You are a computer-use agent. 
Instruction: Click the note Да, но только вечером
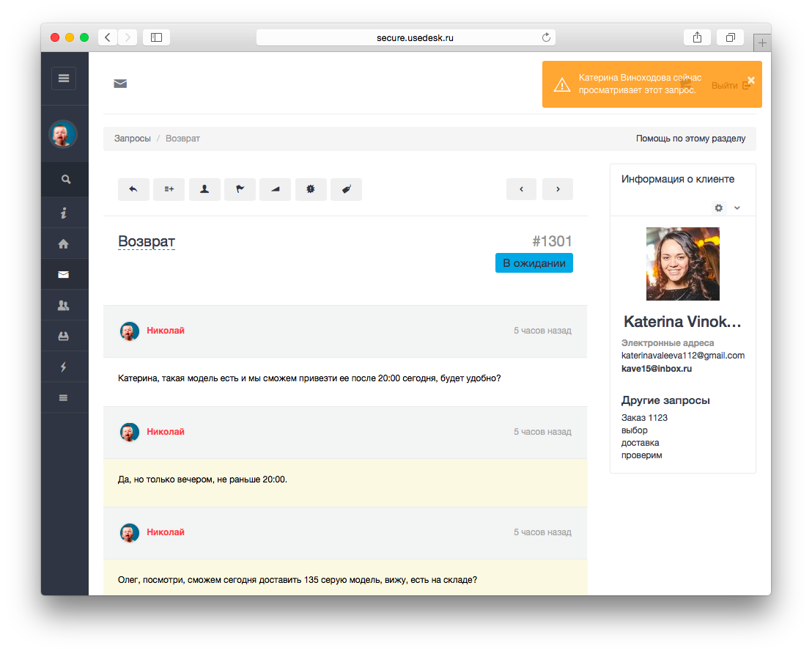pos(202,480)
